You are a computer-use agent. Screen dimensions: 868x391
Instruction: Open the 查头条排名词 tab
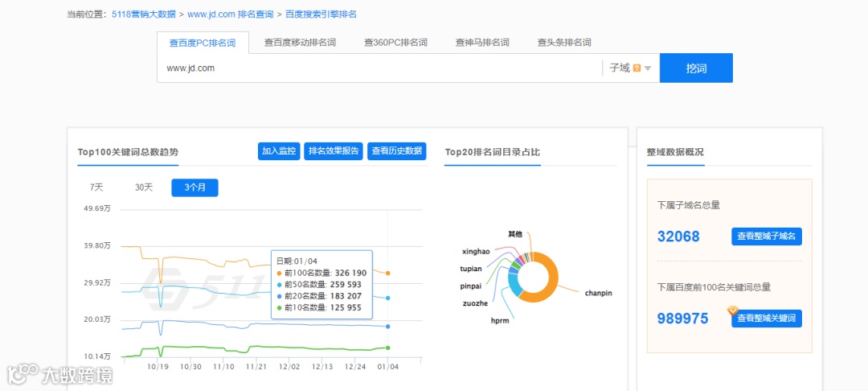[564, 43]
